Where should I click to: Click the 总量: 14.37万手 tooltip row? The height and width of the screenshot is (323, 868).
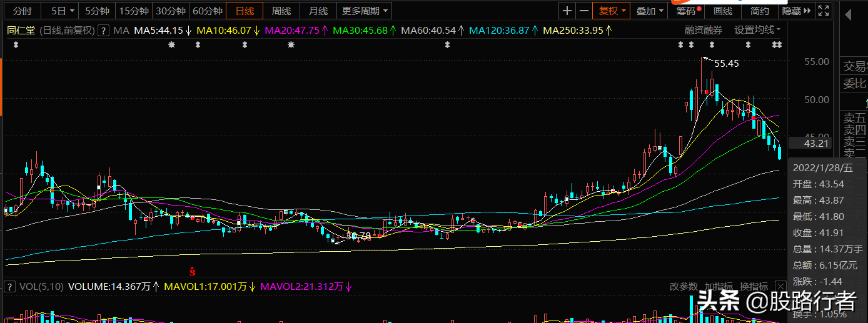827,249
